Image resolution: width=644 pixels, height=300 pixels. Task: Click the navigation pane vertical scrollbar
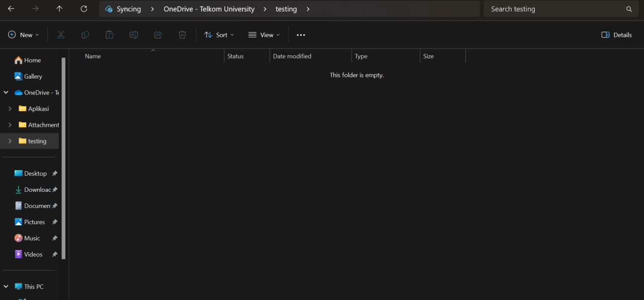pos(64,159)
